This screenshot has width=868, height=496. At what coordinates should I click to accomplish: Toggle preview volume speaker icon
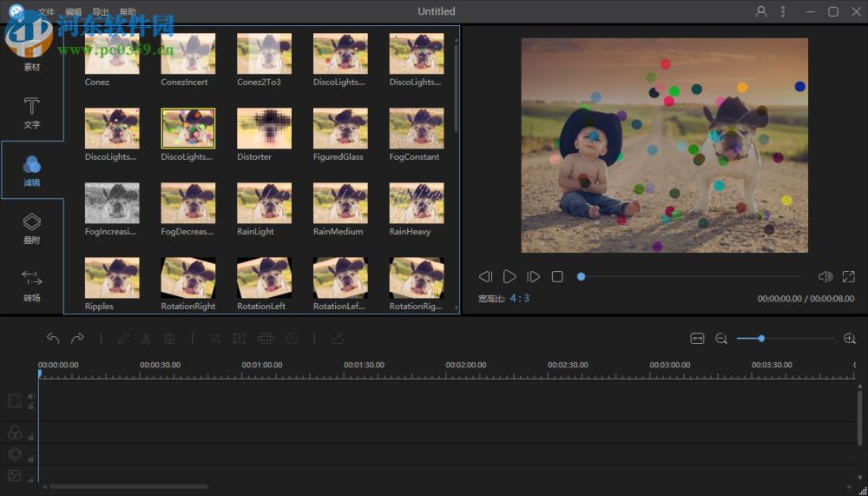pyautogui.click(x=825, y=277)
